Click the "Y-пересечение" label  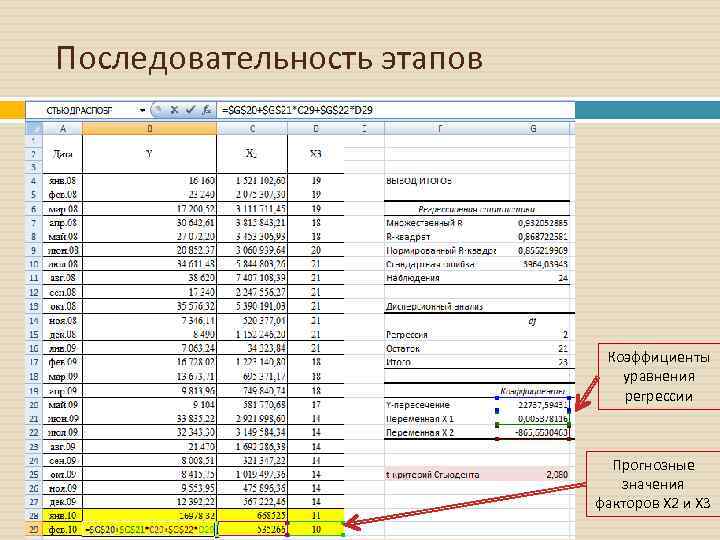418,405
